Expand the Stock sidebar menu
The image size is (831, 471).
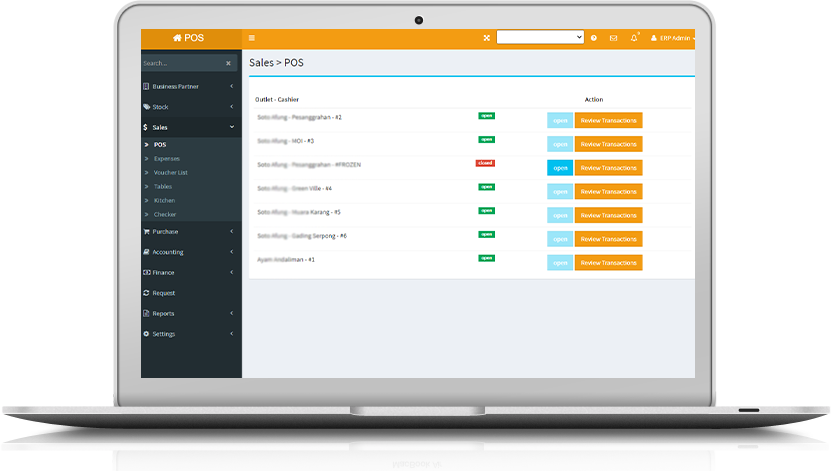[x=190, y=106]
